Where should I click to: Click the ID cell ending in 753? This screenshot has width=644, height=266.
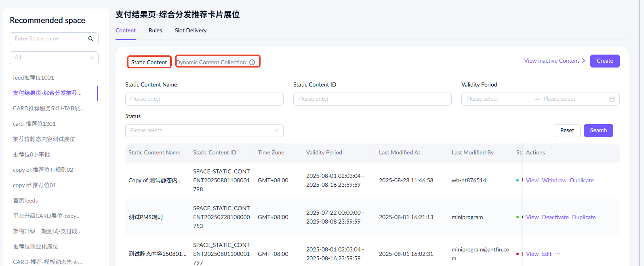point(221,217)
